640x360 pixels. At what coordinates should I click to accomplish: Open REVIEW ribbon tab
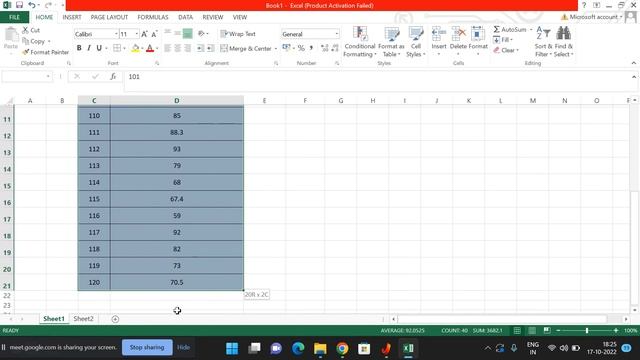(x=213, y=17)
